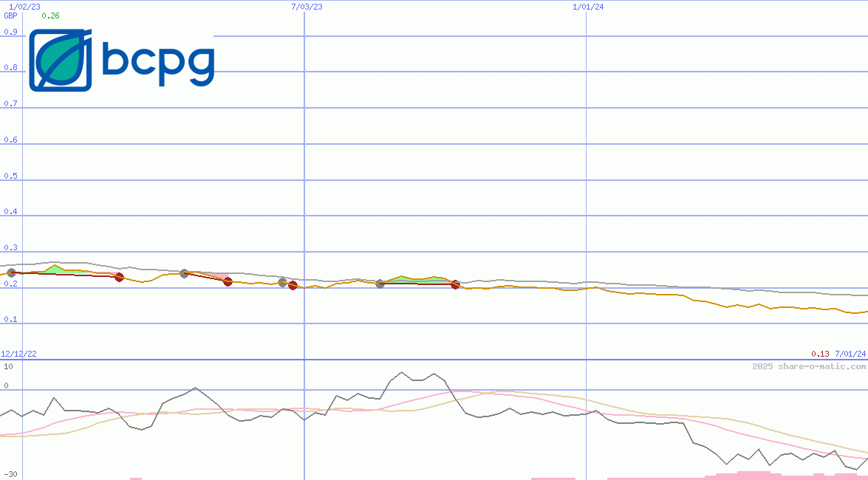Select the 1/02/23 date label at top left
The width and height of the screenshot is (868, 480).
24,7
